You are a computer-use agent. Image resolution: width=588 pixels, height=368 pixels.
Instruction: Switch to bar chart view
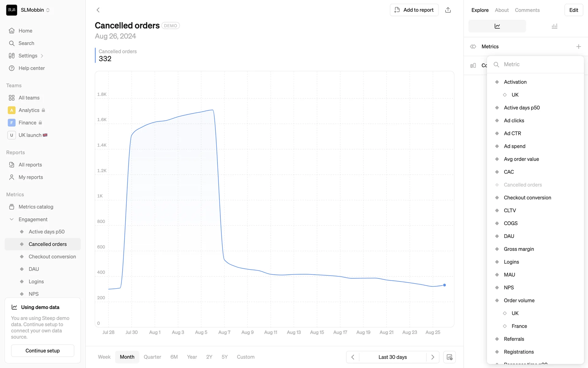point(554,26)
